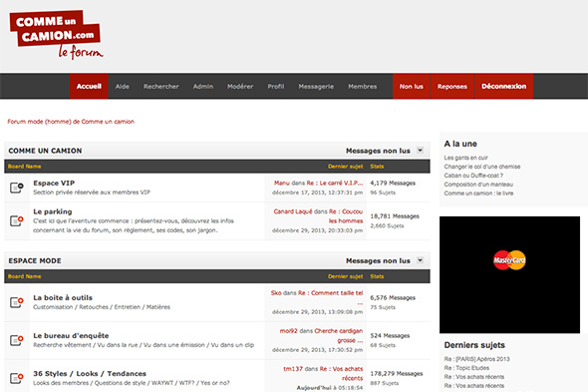The width and height of the screenshot is (588, 392).
Task: View replies via the Reponses button
Action: (x=452, y=87)
